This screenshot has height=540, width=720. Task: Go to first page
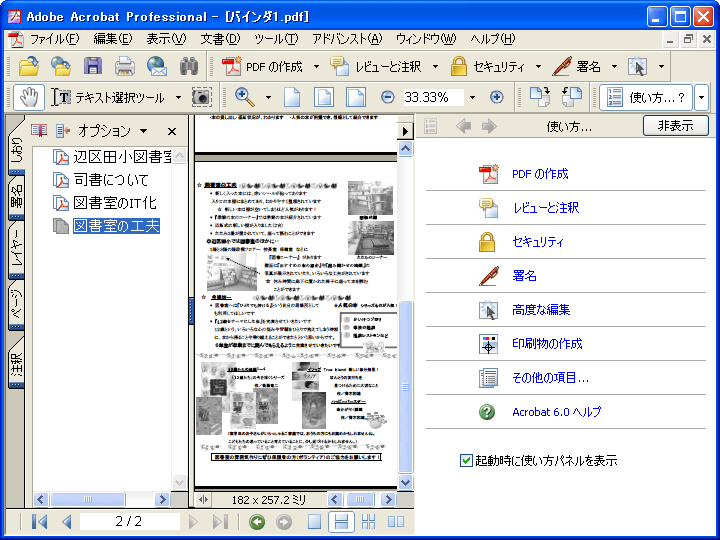click(x=39, y=522)
